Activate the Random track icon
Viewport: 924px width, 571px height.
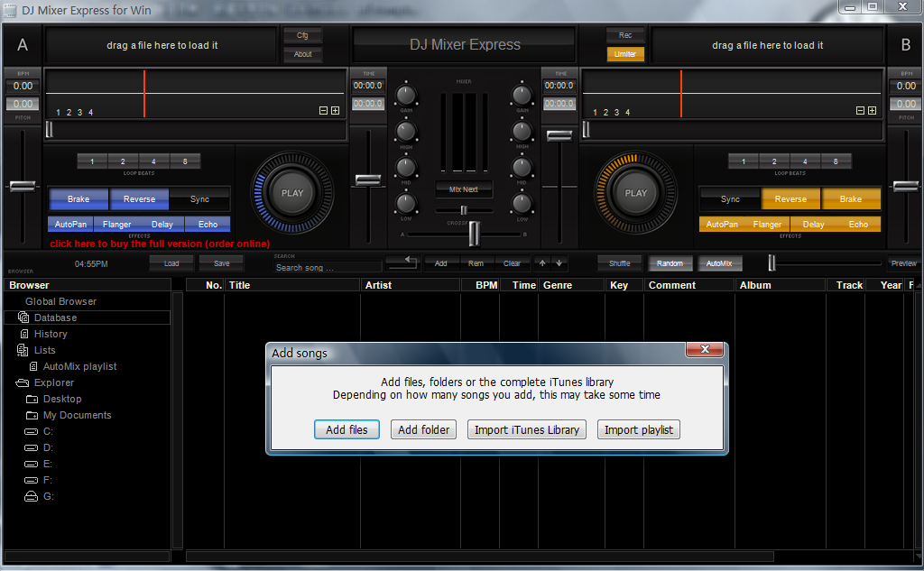pos(670,262)
